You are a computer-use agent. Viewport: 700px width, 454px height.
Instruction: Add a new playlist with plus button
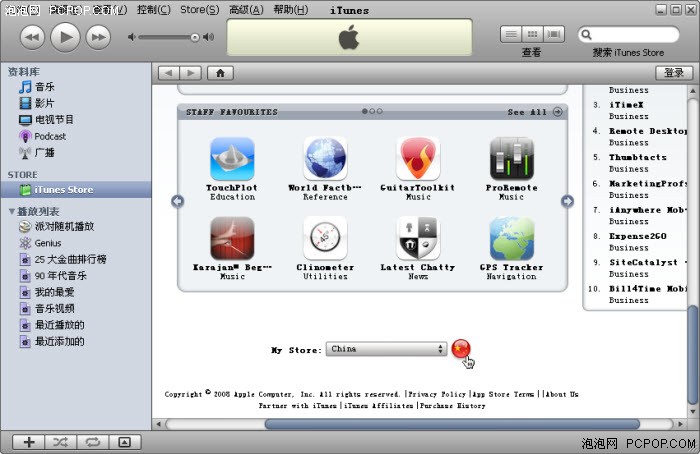point(29,442)
